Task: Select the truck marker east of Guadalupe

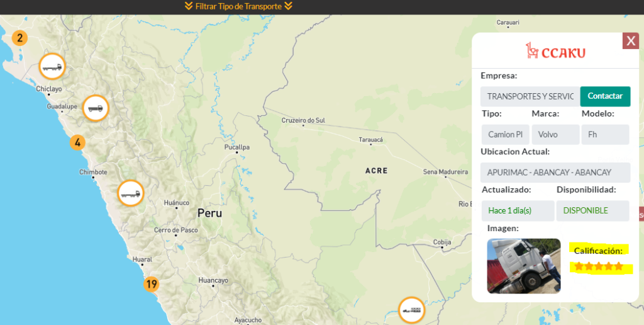Action: click(96, 108)
